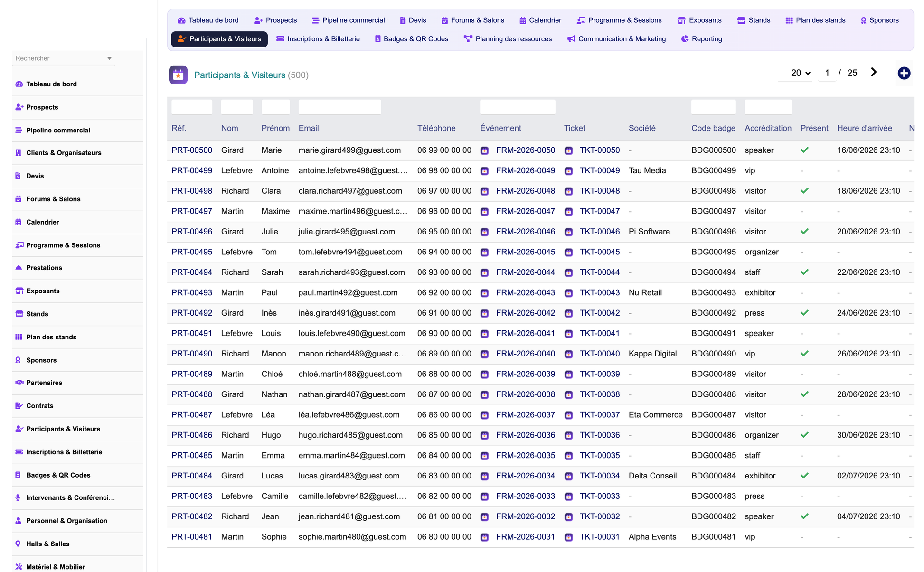Click société cell Kappa Digital
The height and width of the screenshot is (572, 924).
(652, 354)
